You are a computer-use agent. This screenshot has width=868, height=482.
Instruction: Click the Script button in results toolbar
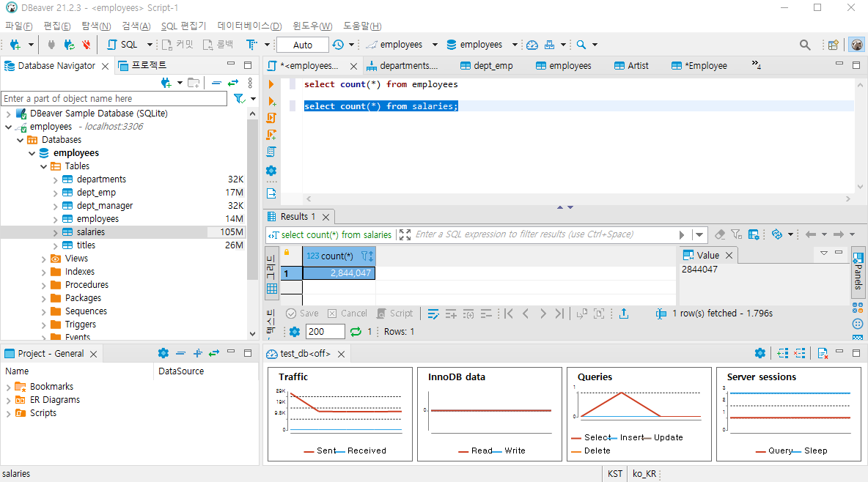[394, 314]
